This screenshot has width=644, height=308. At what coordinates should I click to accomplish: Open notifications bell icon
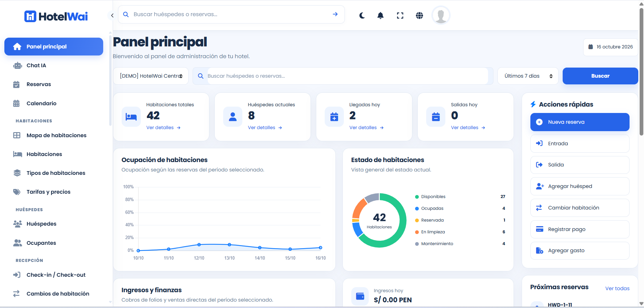[x=380, y=15]
